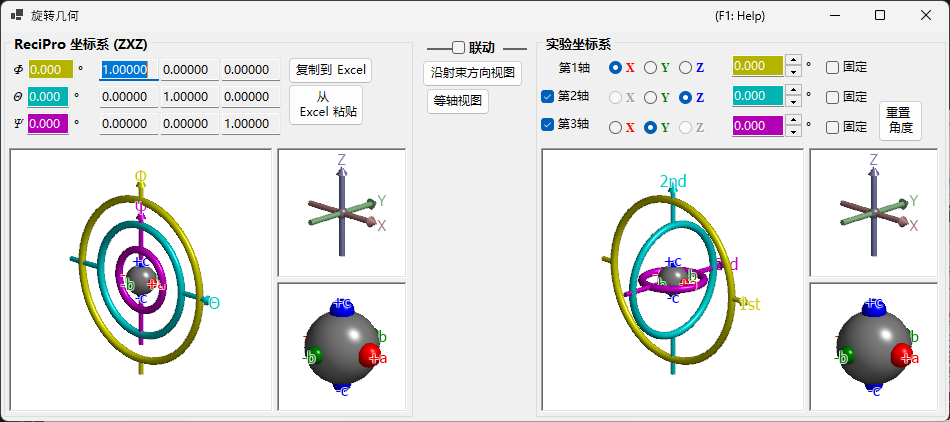This screenshot has height=422, width=950.
Task: Select Y for 第1轴
Action: click(x=650, y=68)
